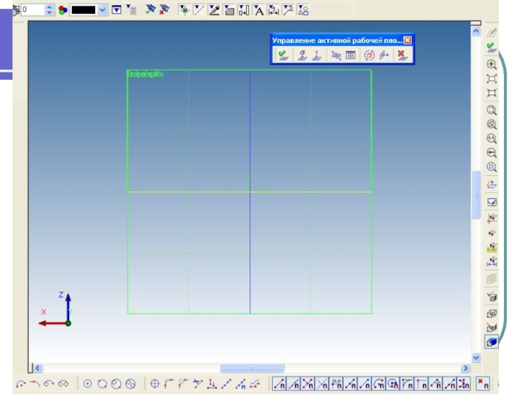This screenshot has height=399, width=532.
Task: Click the horizontal scrollbar thumb
Action: pos(251,368)
